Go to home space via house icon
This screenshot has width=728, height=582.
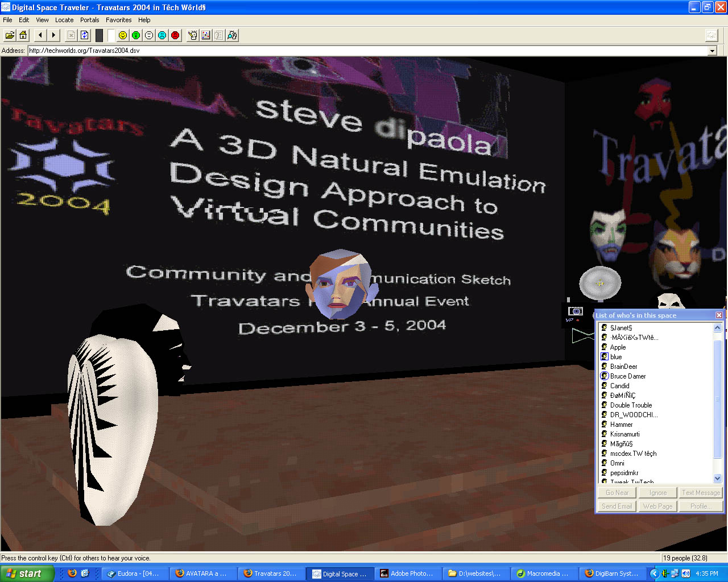[x=23, y=35]
